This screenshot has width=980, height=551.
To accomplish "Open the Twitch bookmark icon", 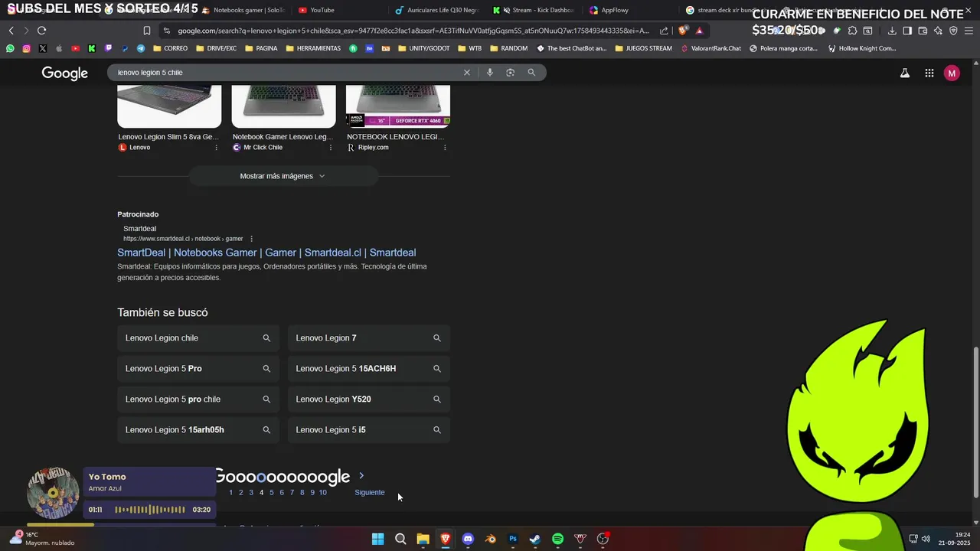I will [108, 48].
